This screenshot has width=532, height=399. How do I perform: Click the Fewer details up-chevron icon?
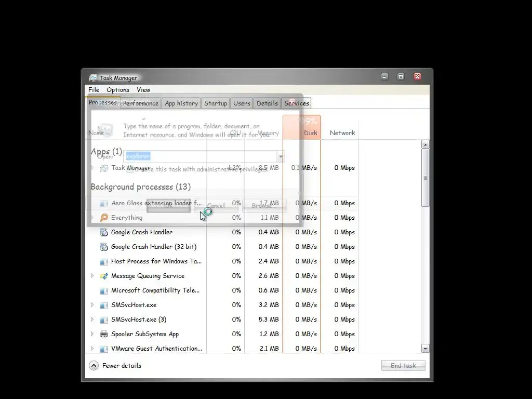94,365
